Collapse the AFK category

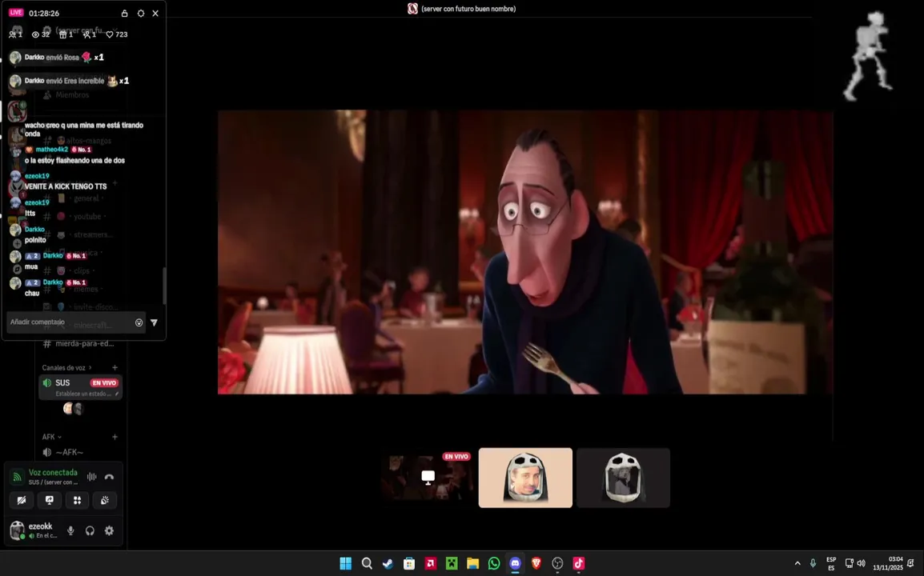[52, 437]
